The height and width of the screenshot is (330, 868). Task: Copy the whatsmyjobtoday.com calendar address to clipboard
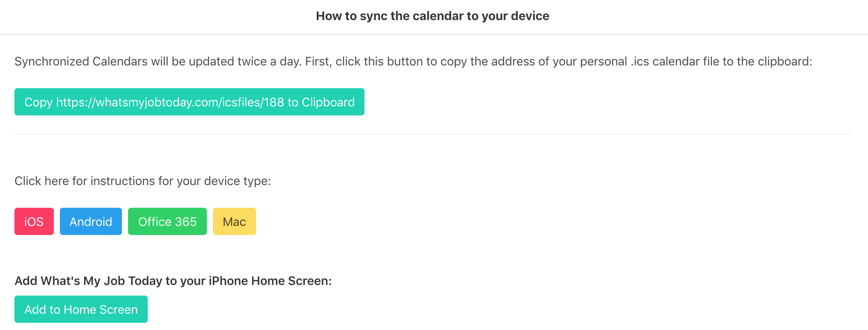click(x=189, y=102)
